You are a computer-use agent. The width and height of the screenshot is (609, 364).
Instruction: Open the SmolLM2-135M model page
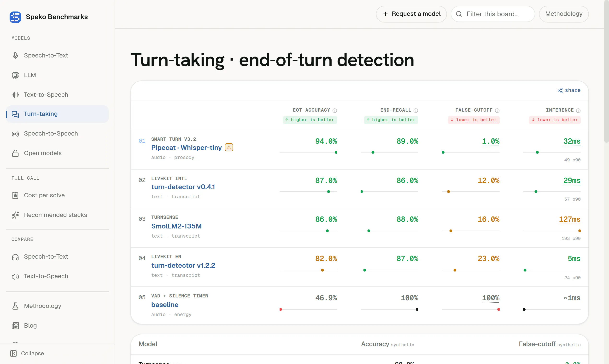tap(176, 226)
